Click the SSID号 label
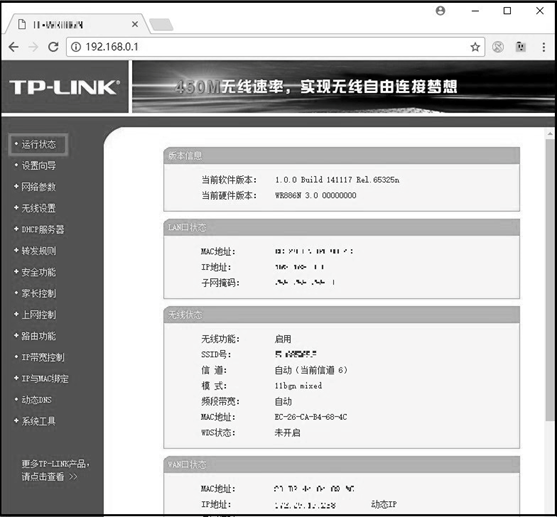Image resolution: width=557 pixels, height=517 pixels. coord(216,355)
